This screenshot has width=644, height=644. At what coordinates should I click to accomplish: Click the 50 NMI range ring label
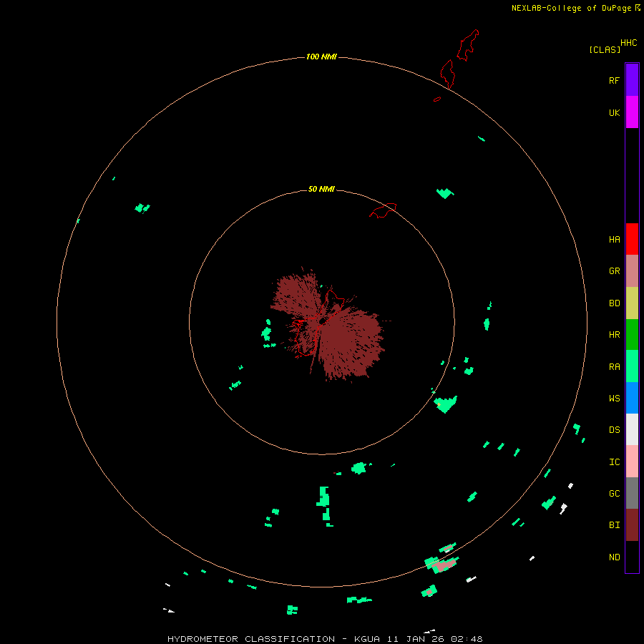tap(321, 189)
